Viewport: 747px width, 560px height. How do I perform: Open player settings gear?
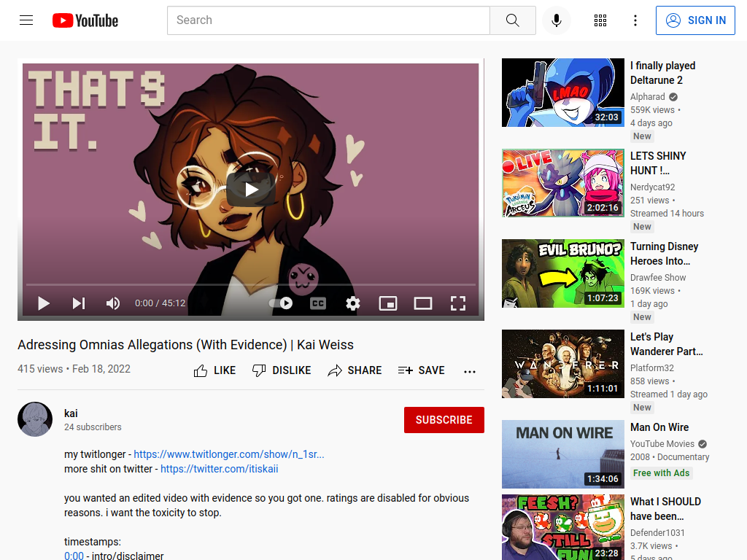coord(353,303)
